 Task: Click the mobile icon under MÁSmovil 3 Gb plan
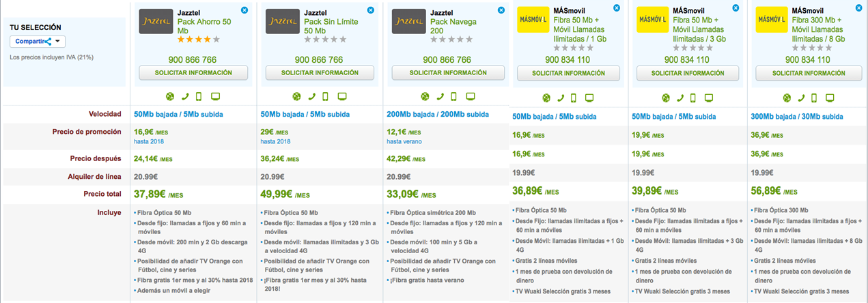click(x=694, y=98)
